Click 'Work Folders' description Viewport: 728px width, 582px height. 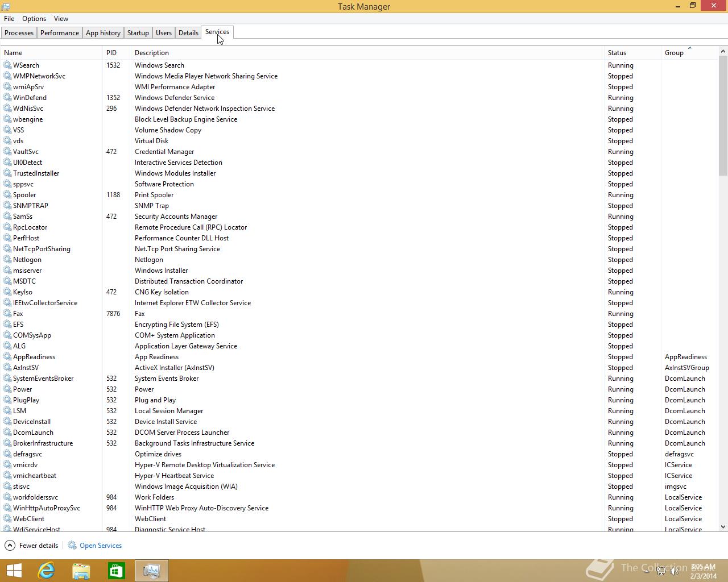click(x=154, y=497)
